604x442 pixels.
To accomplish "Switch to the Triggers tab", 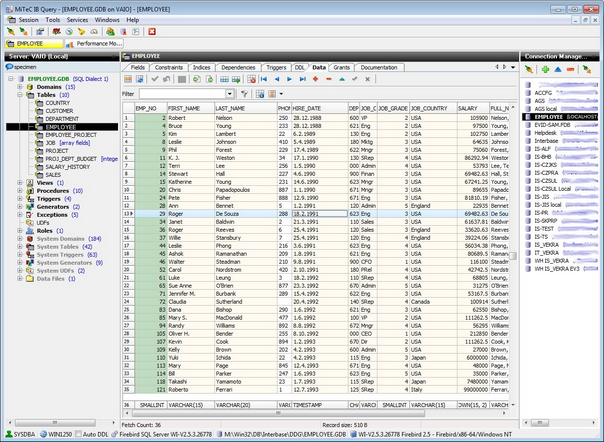I will pos(275,67).
